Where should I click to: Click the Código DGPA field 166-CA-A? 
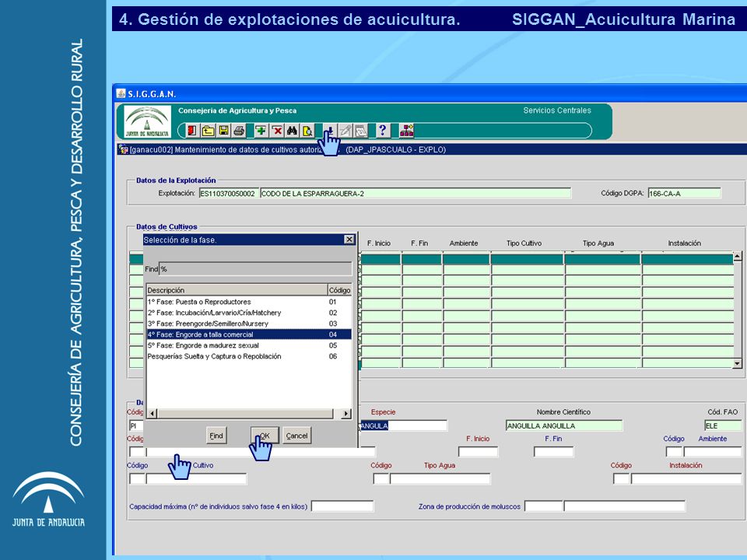(x=684, y=194)
